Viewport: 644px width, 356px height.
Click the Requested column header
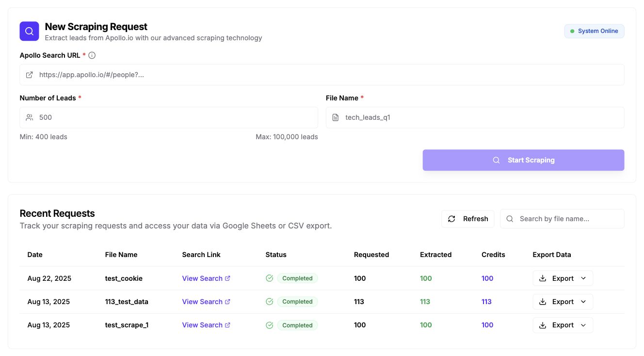[x=371, y=255]
